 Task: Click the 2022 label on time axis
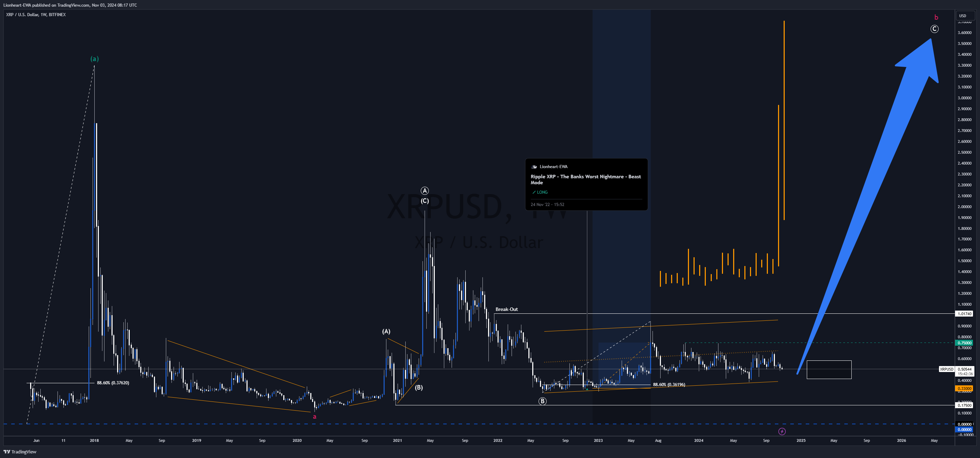[x=498, y=440]
